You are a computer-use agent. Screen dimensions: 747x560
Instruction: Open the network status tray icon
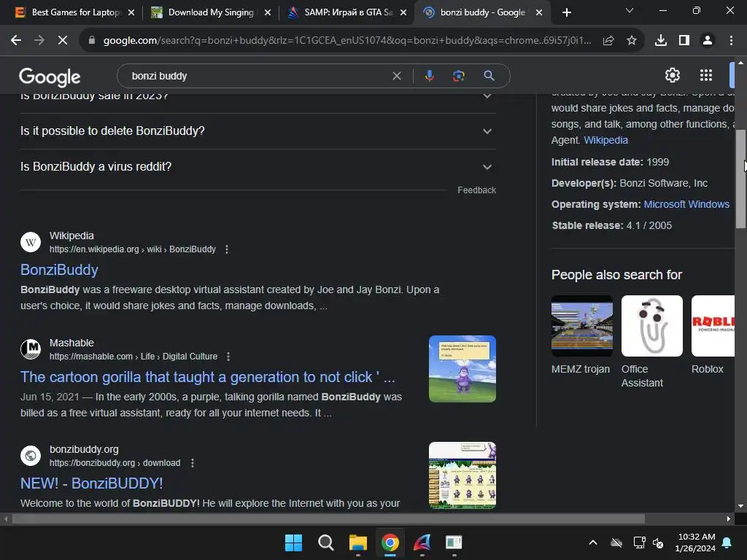click(639, 542)
